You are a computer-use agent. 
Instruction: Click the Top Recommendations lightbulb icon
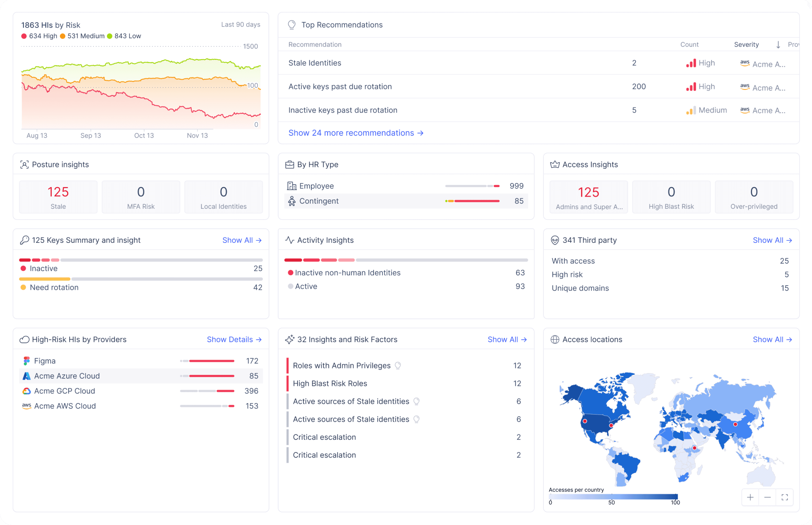point(292,25)
